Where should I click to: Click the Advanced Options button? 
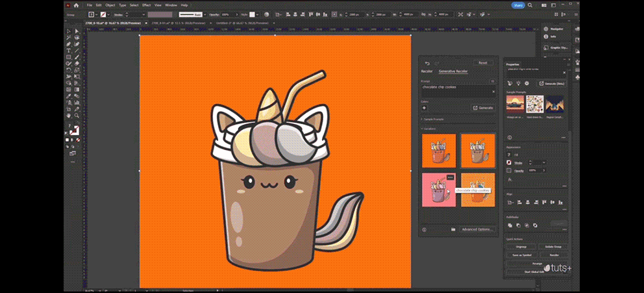(x=478, y=229)
